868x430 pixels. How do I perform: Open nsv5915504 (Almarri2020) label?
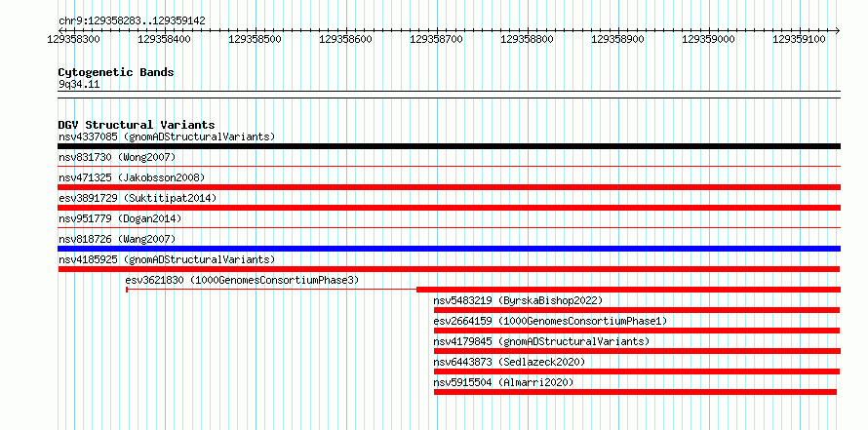point(504,382)
